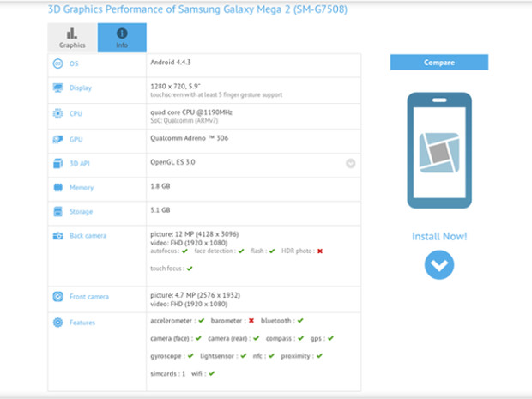Click the Front camera icon
532x399 pixels.
(58, 297)
